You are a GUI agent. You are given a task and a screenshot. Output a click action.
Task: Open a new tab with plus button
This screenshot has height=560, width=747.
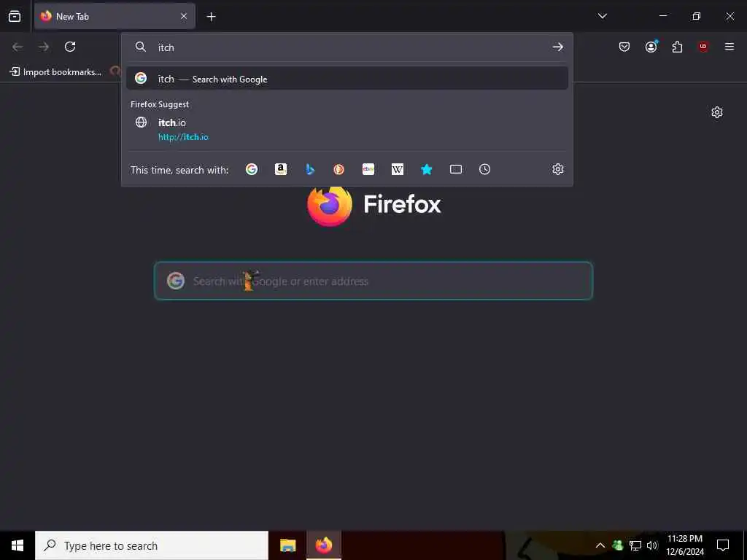211,17
